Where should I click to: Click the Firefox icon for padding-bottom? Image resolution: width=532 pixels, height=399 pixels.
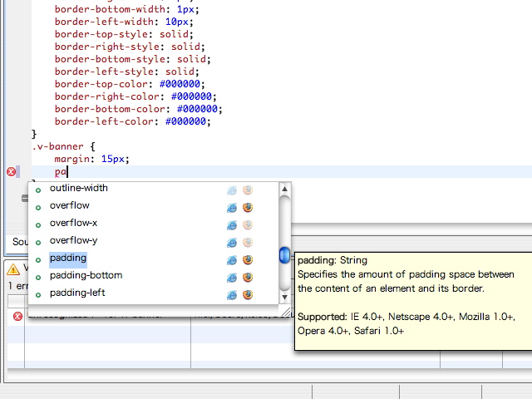point(248,277)
